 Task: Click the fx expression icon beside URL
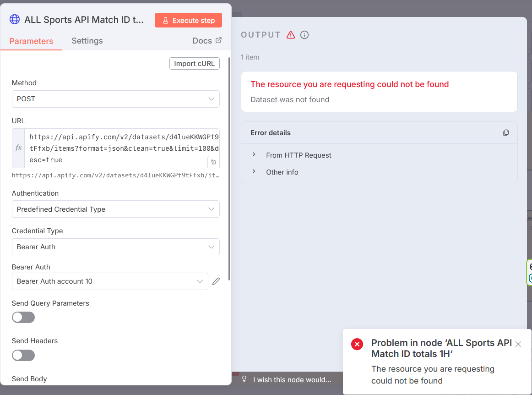(x=18, y=148)
